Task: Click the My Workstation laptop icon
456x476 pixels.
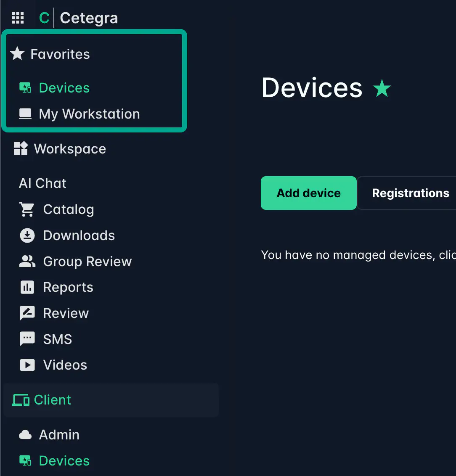Action: click(x=25, y=114)
